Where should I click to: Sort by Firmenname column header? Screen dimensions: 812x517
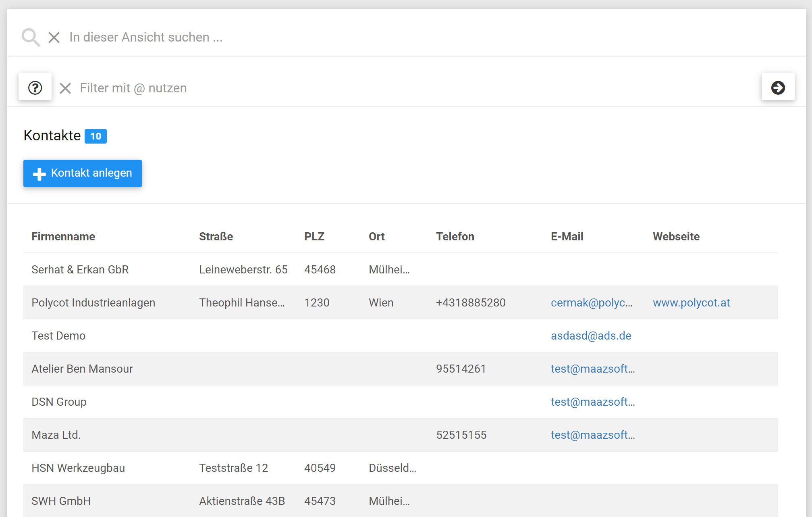(63, 236)
